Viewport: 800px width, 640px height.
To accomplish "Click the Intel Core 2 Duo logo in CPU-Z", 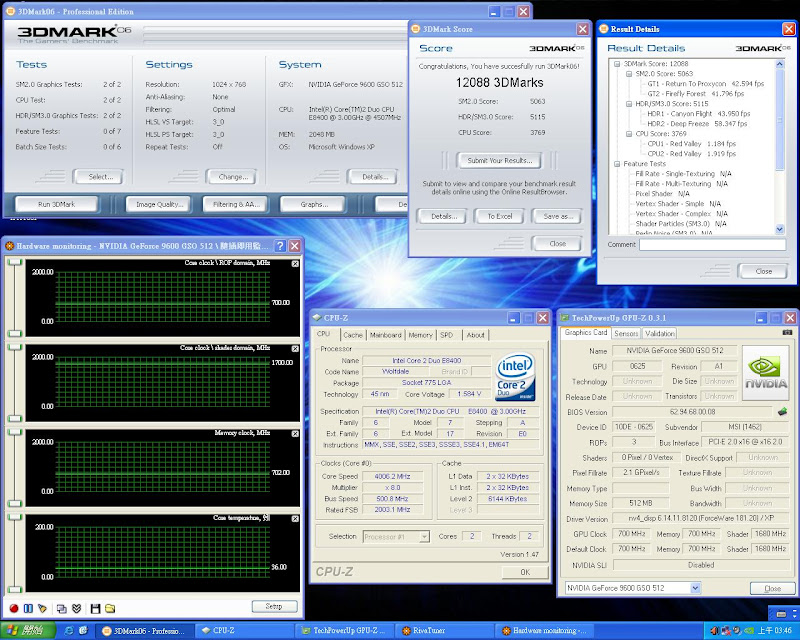I will [x=515, y=377].
